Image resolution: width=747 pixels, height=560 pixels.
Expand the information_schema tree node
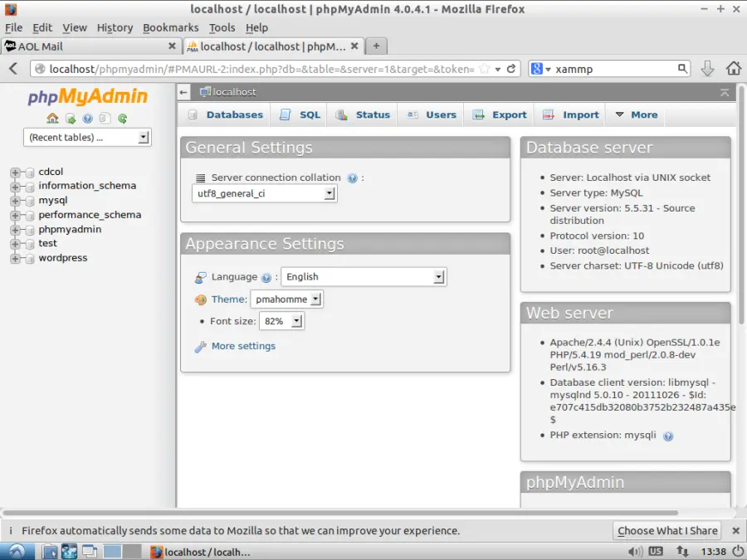coord(15,187)
